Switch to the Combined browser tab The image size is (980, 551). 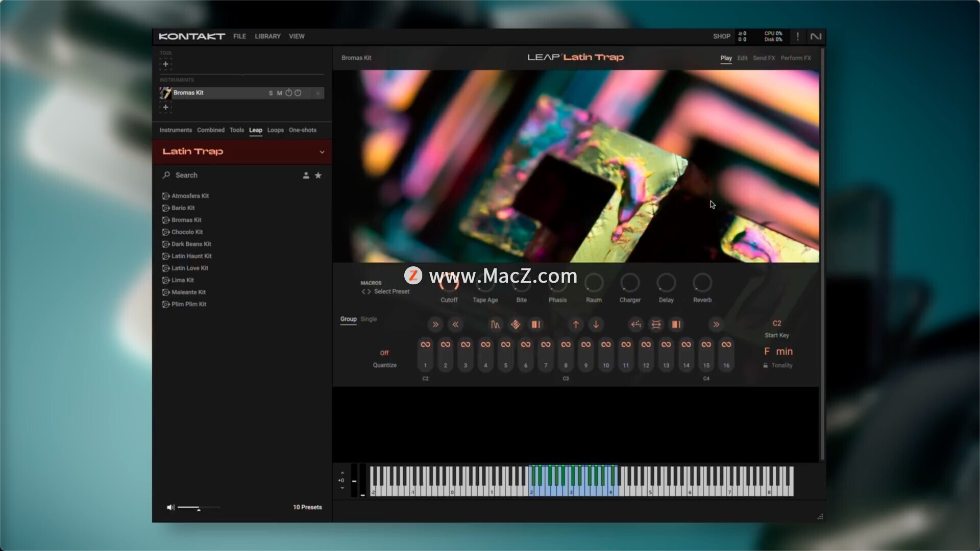(x=211, y=130)
